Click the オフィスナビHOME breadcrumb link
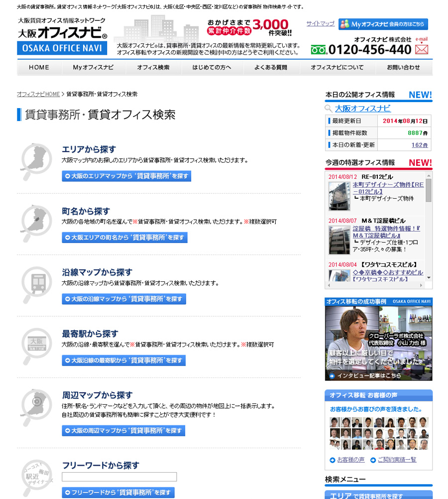This screenshot has height=499, width=448. tap(38, 94)
